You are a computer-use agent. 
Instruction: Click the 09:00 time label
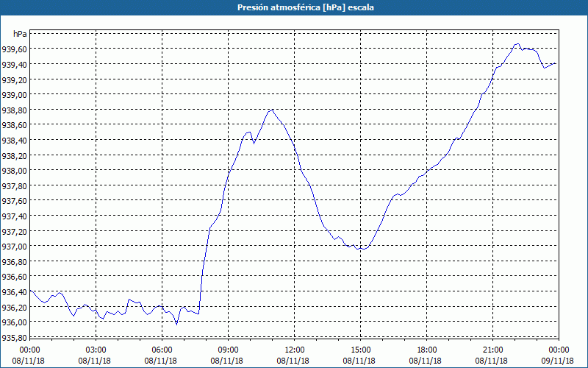tap(229, 350)
